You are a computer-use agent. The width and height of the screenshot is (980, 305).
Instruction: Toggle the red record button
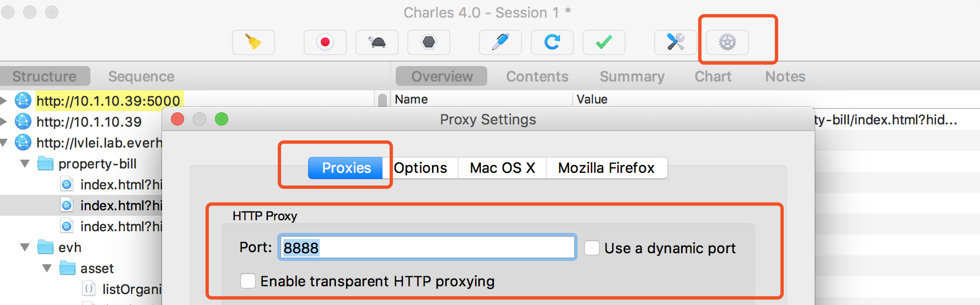point(325,42)
